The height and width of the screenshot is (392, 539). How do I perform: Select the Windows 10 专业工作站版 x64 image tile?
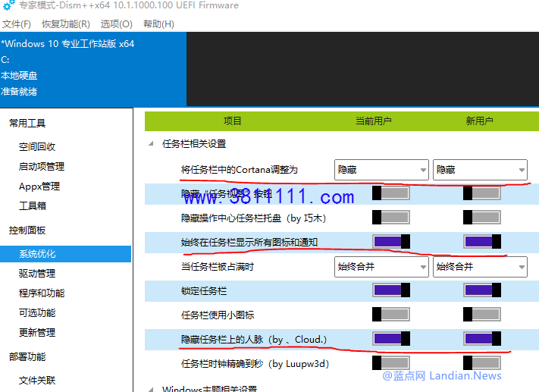(93, 69)
